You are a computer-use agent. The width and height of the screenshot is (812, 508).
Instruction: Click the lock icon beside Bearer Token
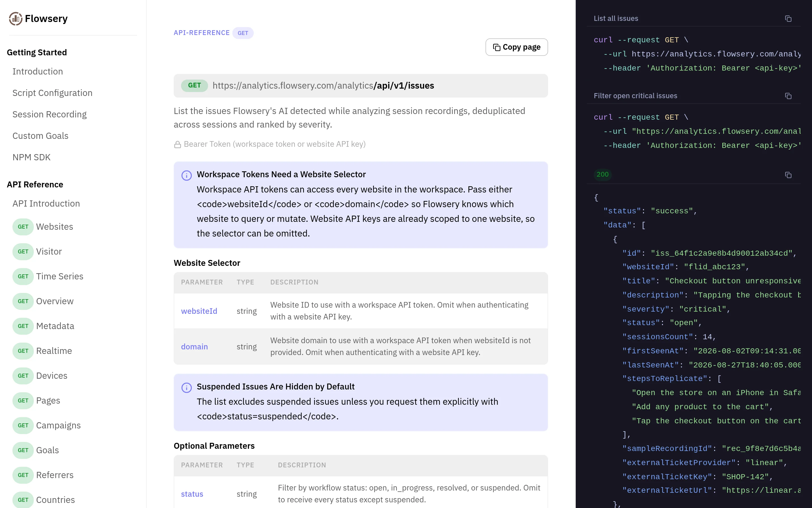(178, 144)
